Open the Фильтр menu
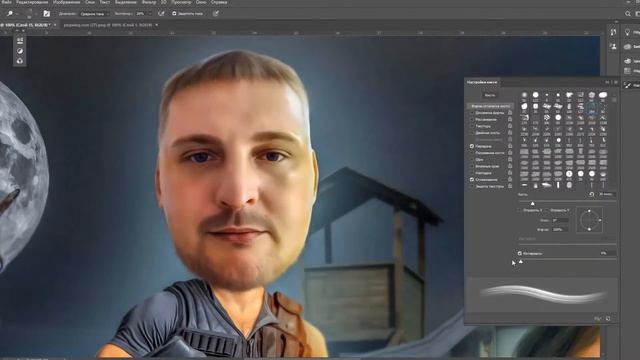 coord(149,2)
